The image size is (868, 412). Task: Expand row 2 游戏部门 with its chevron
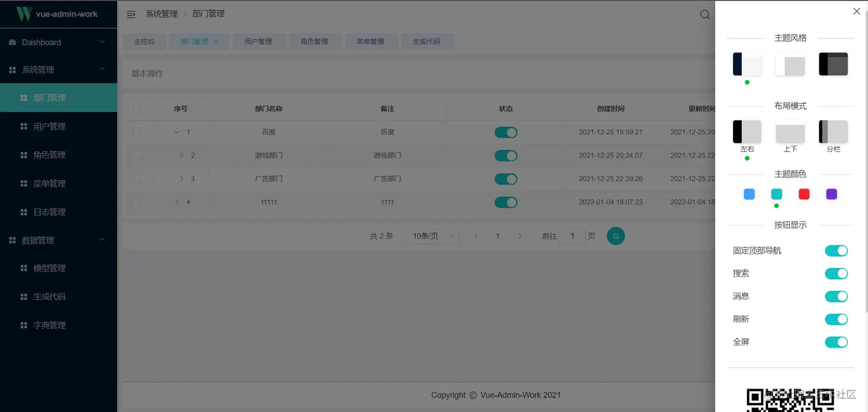pos(181,156)
